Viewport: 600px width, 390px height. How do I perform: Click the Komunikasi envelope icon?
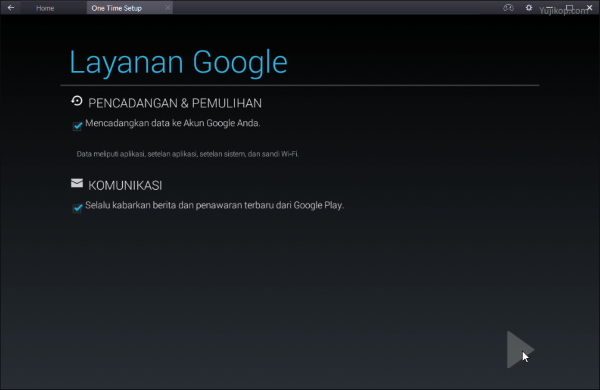(77, 183)
